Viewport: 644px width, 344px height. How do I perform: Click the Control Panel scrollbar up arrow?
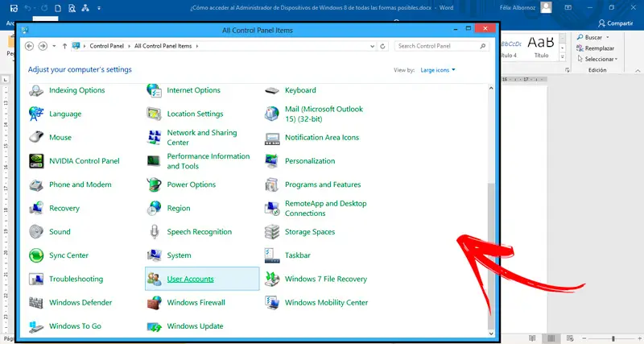tap(491, 89)
